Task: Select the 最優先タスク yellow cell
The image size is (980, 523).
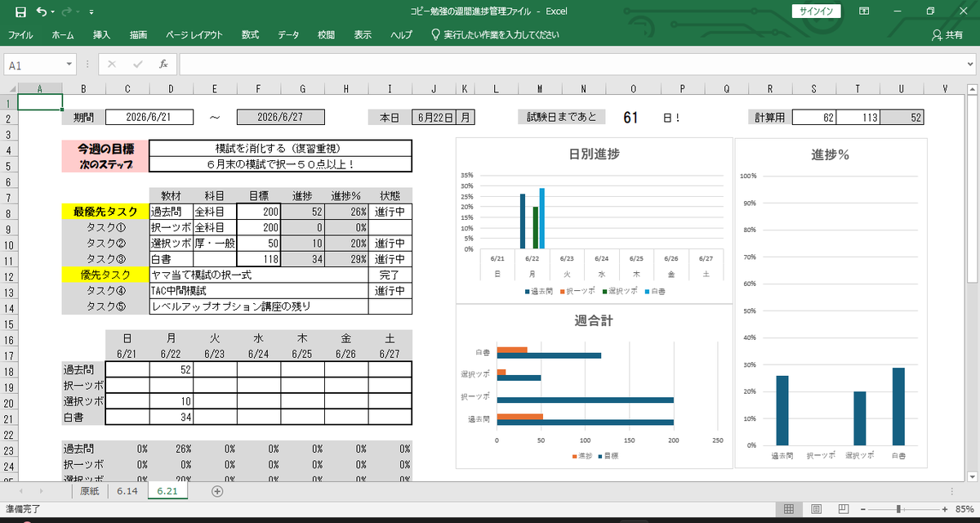Action: click(105, 212)
